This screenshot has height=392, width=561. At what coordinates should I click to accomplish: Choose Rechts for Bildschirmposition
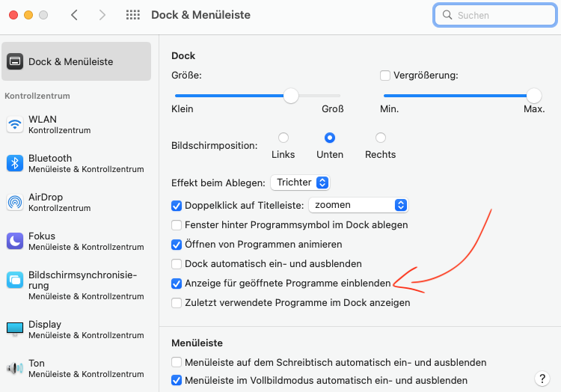(380, 138)
